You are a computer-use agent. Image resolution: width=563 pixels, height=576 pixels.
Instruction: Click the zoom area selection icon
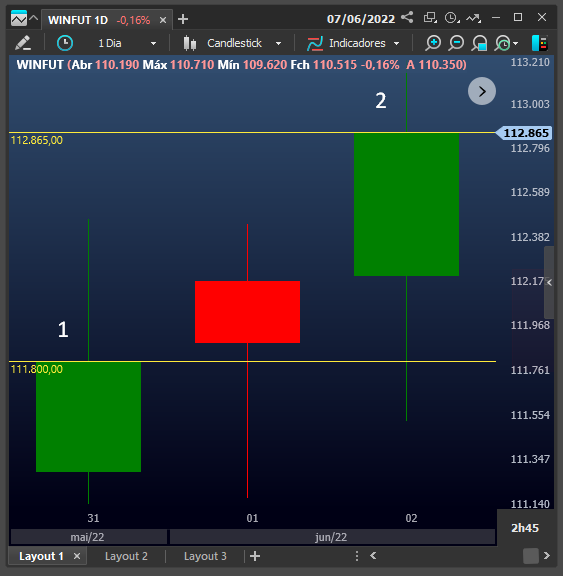pyautogui.click(x=479, y=43)
